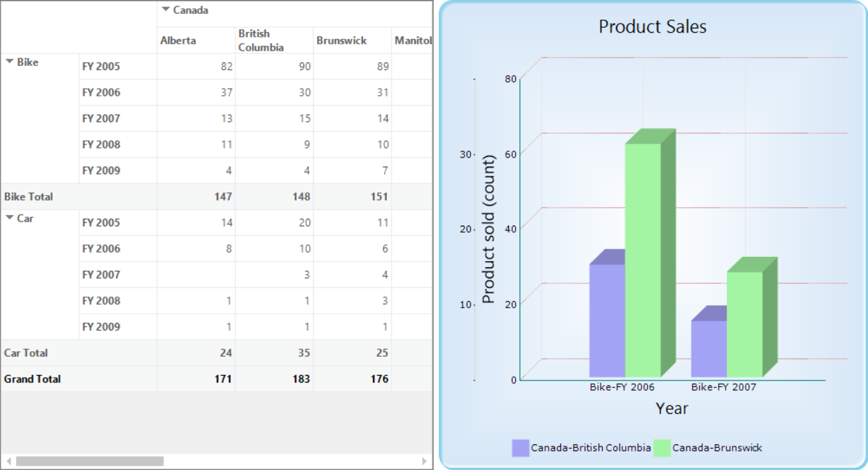This screenshot has height=470, width=868.
Task: Click the Canada-Brunswick legend label
Action: tap(717, 448)
